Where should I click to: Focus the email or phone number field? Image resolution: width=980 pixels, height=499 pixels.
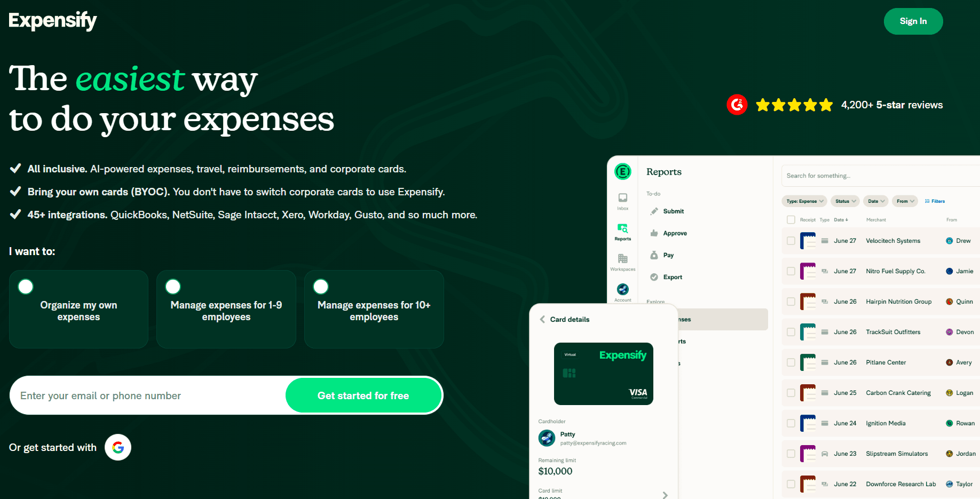click(148, 395)
